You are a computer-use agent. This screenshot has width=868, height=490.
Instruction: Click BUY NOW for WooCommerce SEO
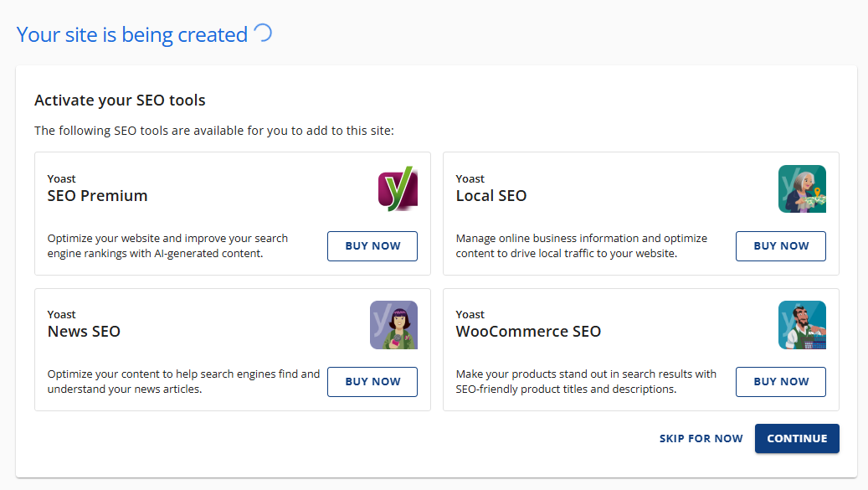coord(780,381)
